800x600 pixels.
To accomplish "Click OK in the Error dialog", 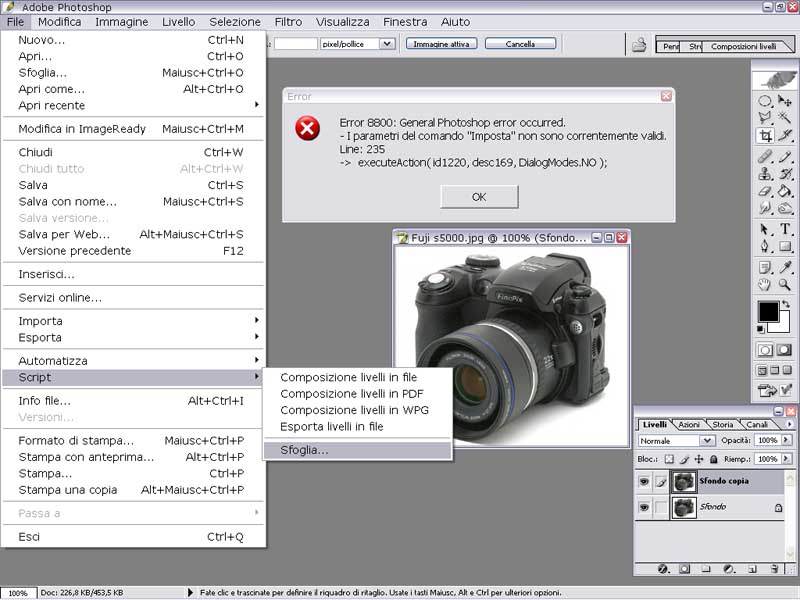I will click(x=479, y=197).
